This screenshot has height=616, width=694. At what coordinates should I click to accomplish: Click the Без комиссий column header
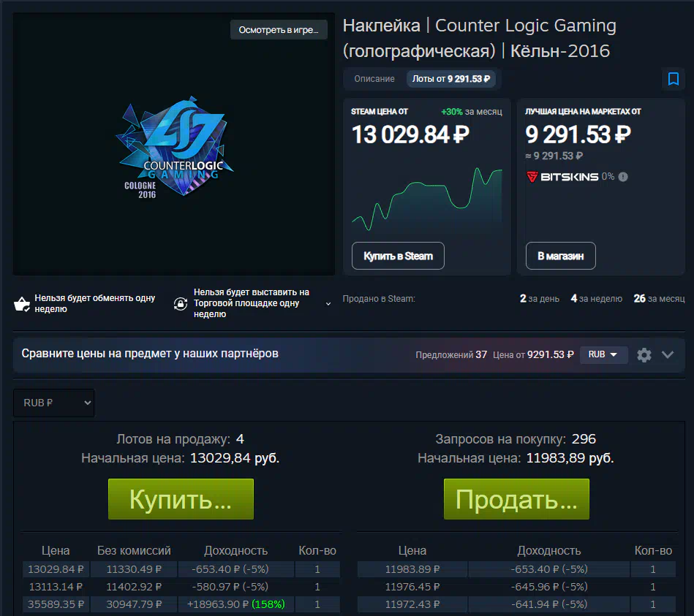point(134,550)
